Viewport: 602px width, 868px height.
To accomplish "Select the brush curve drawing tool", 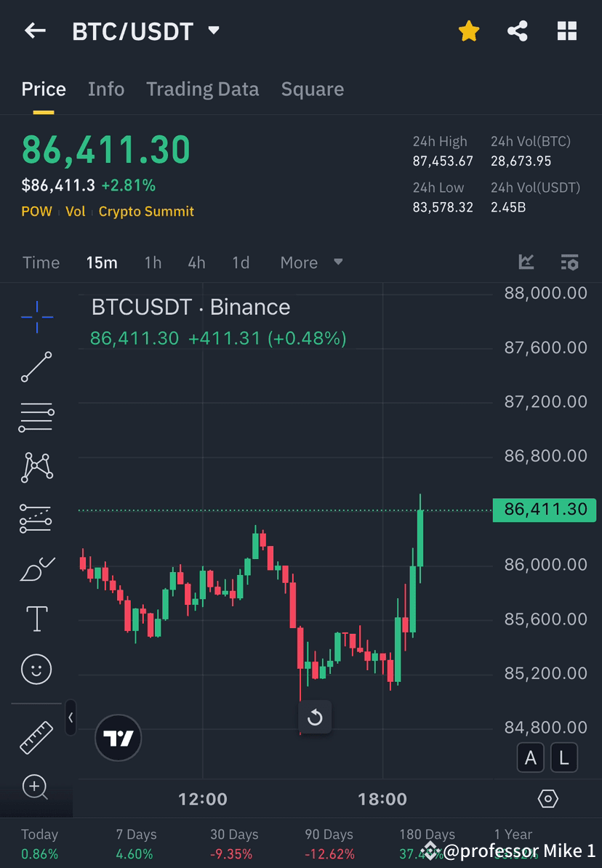I will 36,568.
